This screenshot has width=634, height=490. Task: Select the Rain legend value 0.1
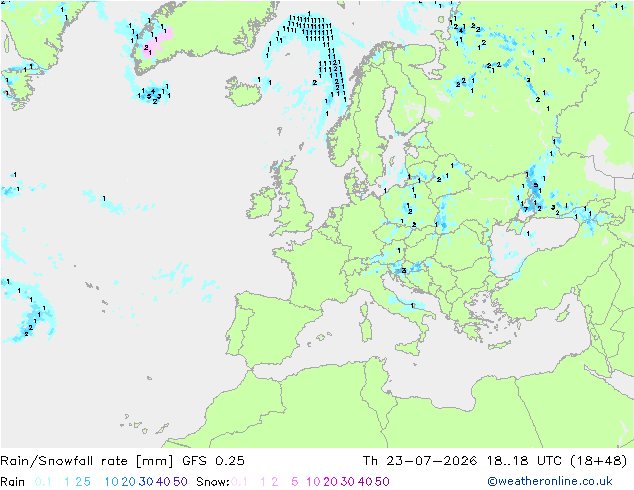pos(43,482)
